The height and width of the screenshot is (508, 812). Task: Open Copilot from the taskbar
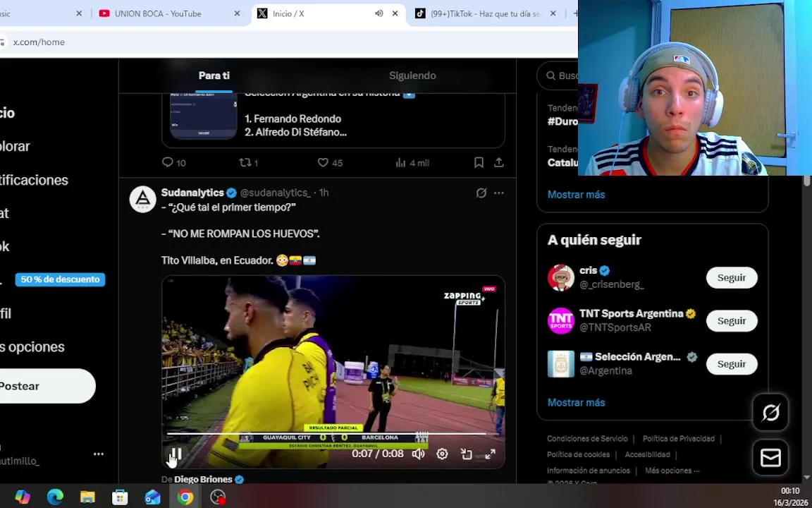(23, 497)
